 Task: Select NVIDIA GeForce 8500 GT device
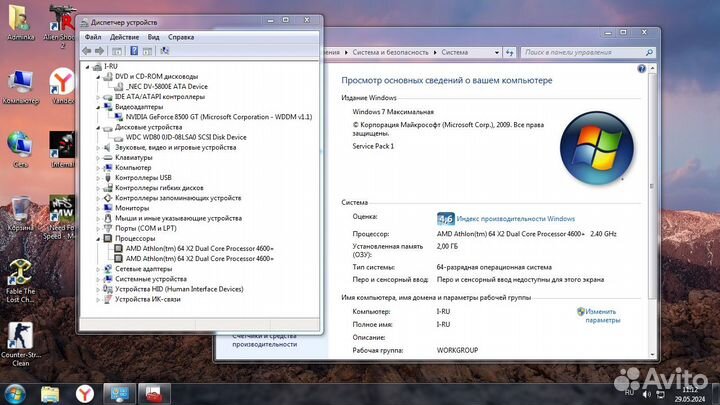(x=219, y=117)
